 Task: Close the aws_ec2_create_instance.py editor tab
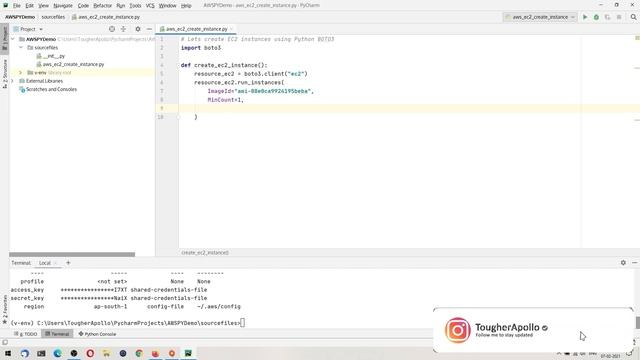tap(231, 29)
